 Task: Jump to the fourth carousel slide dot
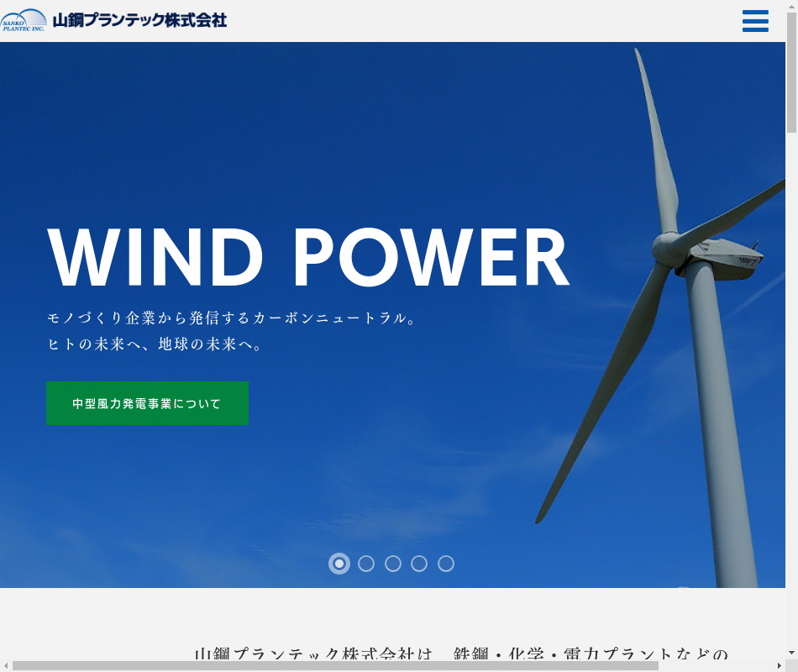(x=419, y=564)
